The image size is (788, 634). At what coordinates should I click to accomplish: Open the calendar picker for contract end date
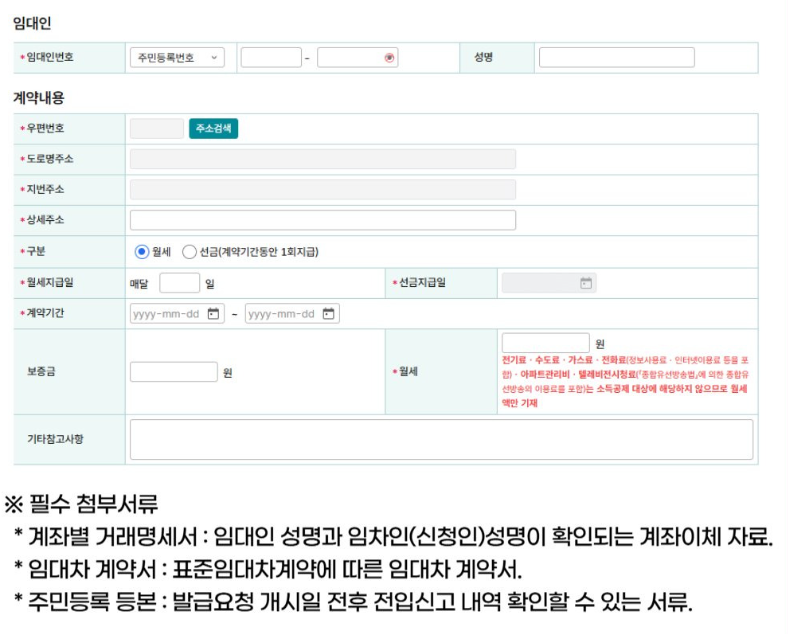pyautogui.click(x=329, y=314)
